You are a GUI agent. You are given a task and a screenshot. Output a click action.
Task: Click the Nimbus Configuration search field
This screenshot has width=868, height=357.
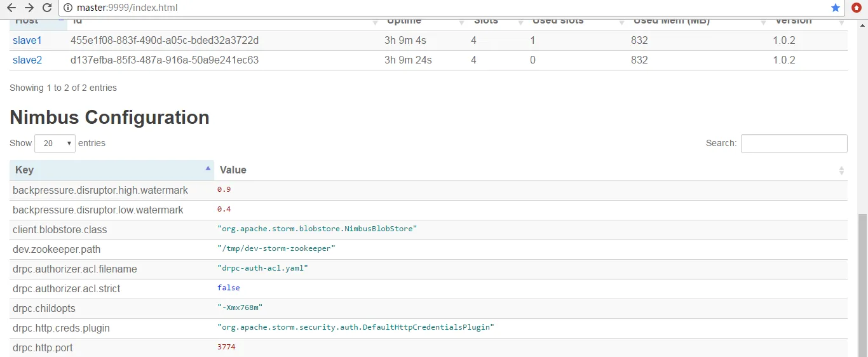click(x=794, y=144)
